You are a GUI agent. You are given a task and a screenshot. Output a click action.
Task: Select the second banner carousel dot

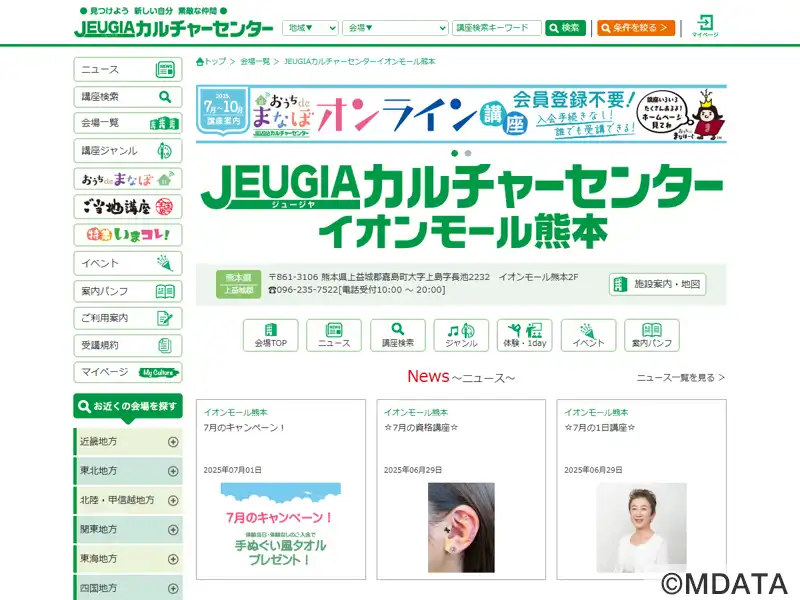pos(468,153)
